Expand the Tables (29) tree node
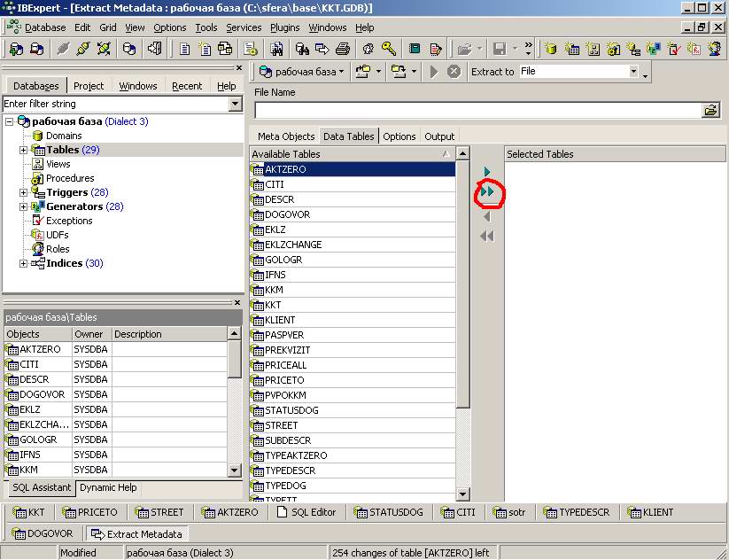Viewport: 729px width, 560px height. [x=23, y=150]
